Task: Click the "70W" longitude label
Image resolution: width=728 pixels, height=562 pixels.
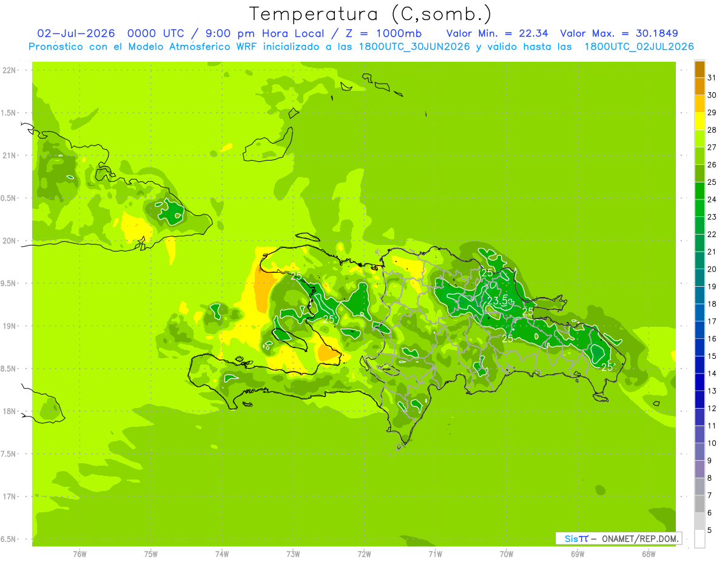Action: click(x=507, y=554)
